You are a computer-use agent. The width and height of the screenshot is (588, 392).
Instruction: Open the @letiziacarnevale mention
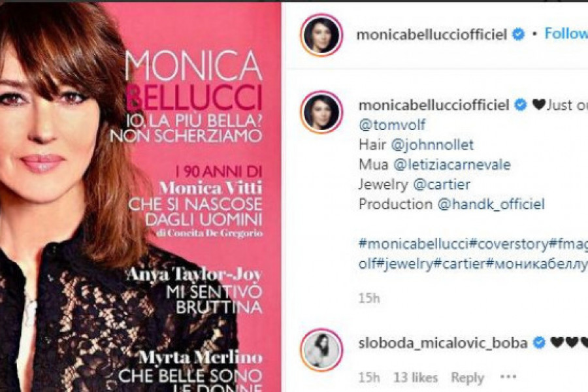tap(452, 165)
